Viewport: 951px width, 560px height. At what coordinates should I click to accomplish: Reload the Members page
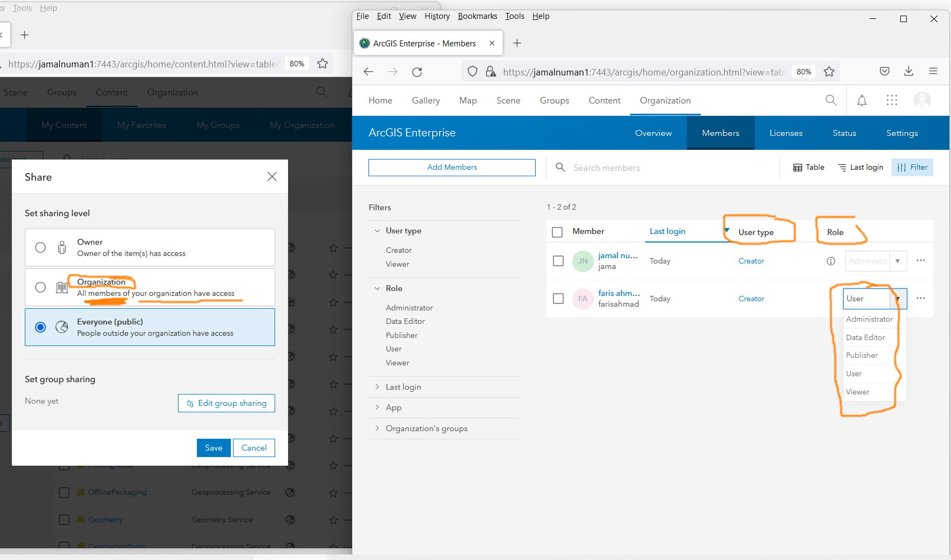[417, 72]
